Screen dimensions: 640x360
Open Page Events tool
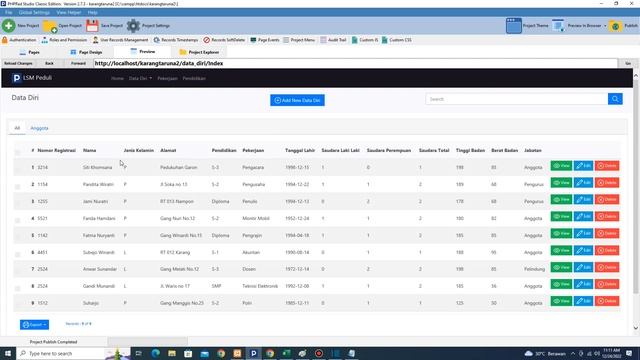coord(265,40)
